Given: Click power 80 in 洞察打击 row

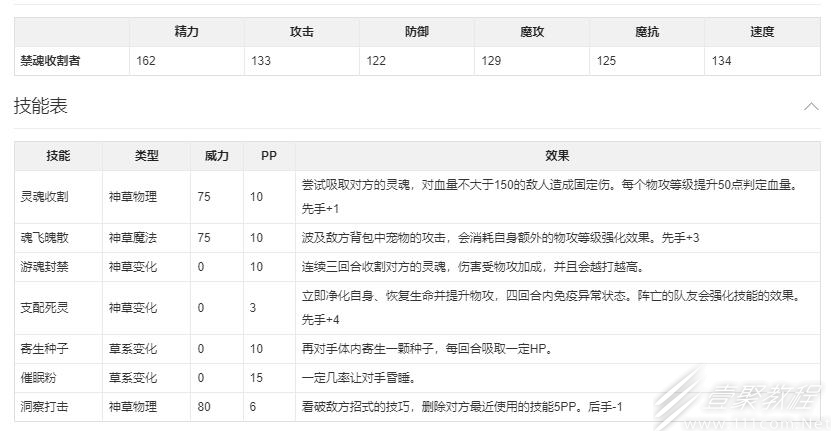Looking at the screenshot, I should 204,407.
